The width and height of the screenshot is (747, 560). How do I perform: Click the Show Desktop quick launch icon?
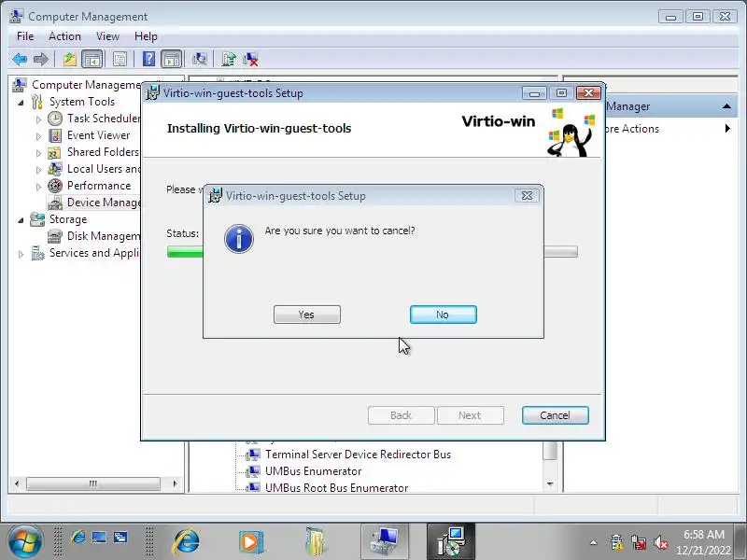[x=99, y=538]
